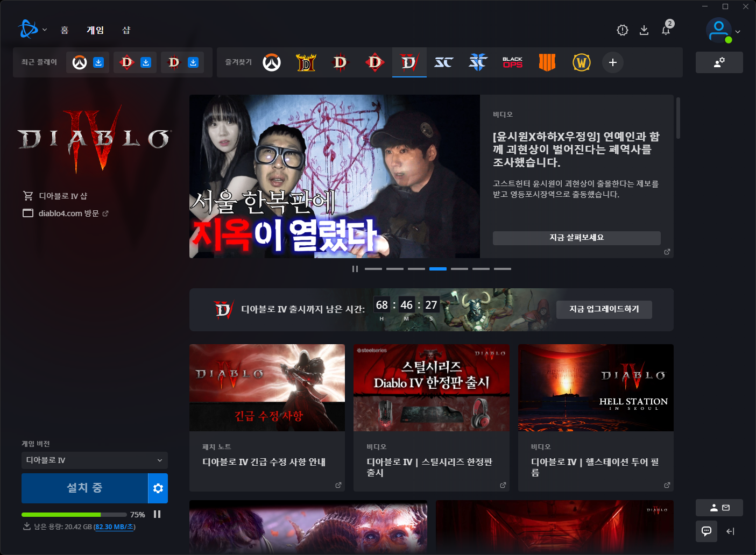Screen dimensions: 756x555
Task: Select fourth active carousel indicator
Action: (438, 269)
